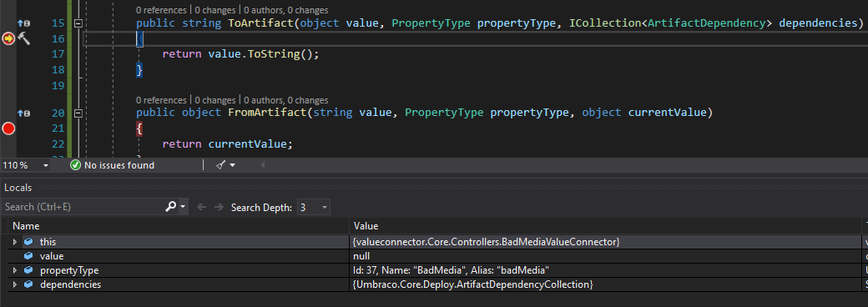Open the 110 % zoom dropdown
This screenshot has height=307, width=868.
tap(45, 165)
